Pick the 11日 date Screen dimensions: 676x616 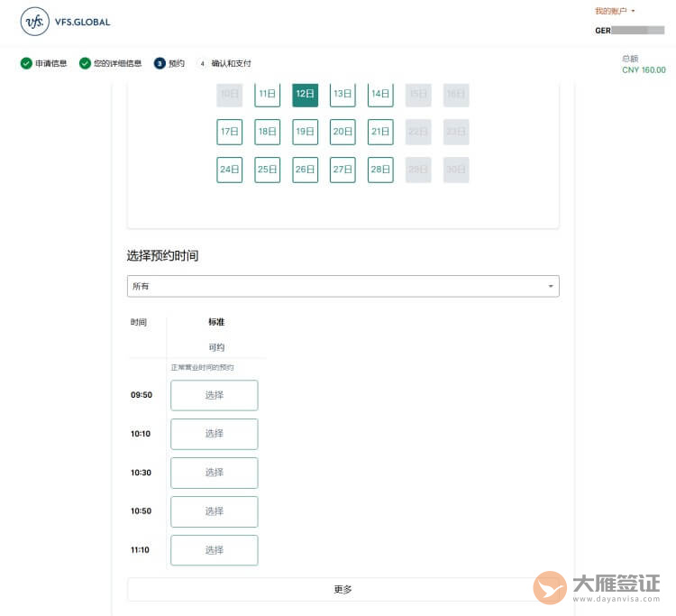point(268,94)
